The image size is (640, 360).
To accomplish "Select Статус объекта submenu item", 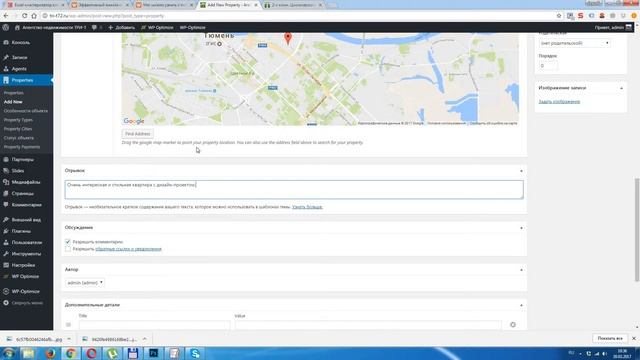I will pos(19,138).
